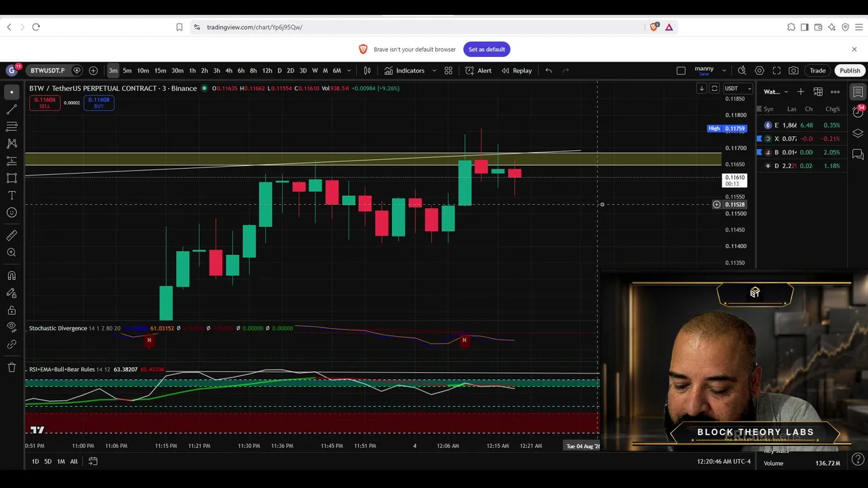Open the emoji icons tool
This screenshot has height=488, width=868.
12,213
